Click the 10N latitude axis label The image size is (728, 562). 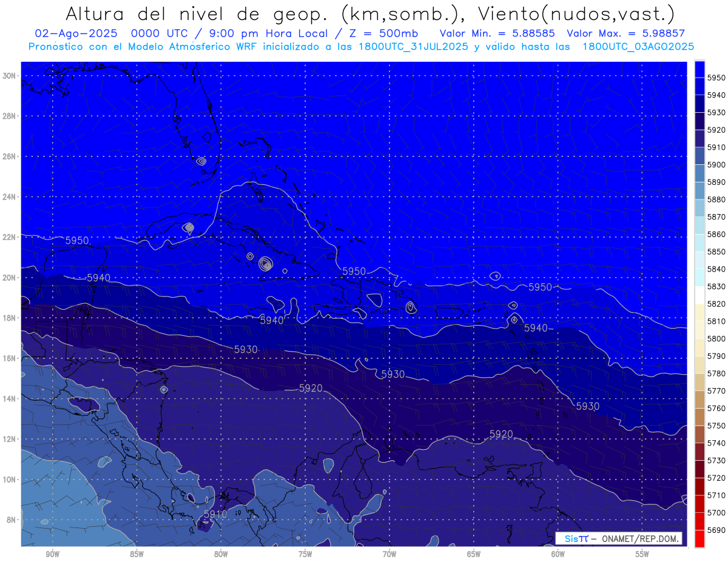coord(9,480)
